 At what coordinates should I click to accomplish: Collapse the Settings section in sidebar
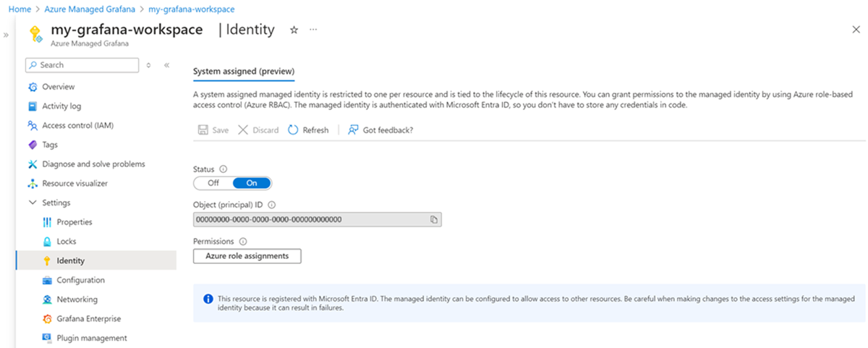coord(33,203)
